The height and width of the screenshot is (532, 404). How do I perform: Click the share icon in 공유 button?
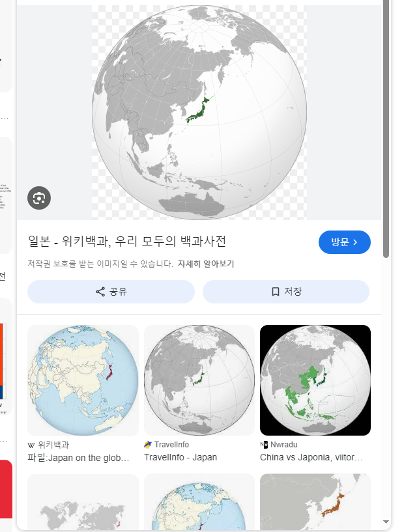[100, 292]
